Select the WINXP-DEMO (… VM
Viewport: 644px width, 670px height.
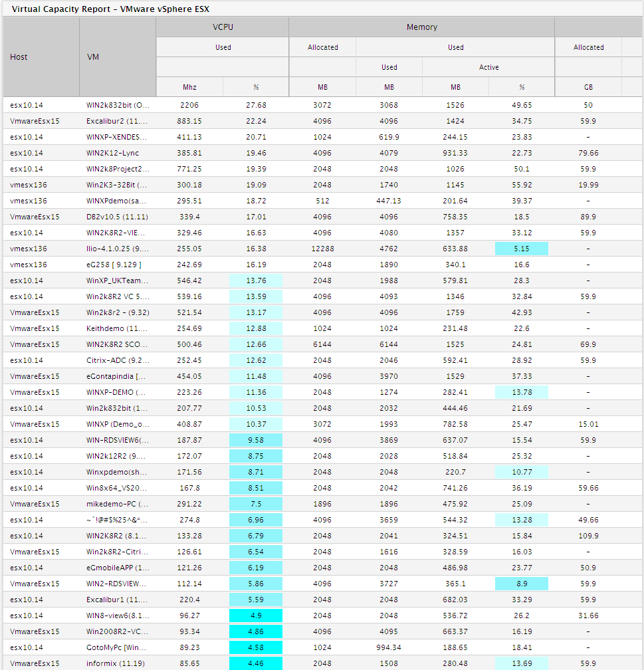coord(116,392)
